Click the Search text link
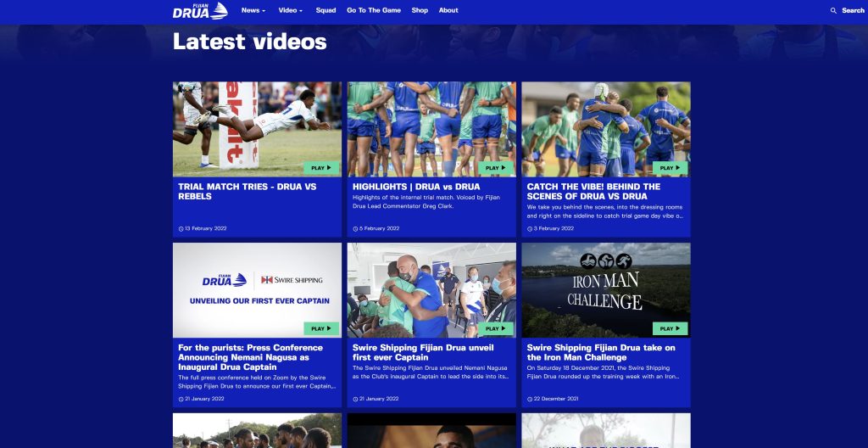The height and width of the screenshot is (448, 868). (x=853, y=10)
